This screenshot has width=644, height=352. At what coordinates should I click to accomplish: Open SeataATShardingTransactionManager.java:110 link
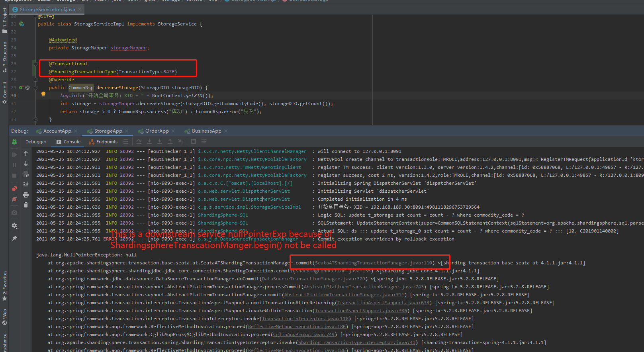pos(374,263)
